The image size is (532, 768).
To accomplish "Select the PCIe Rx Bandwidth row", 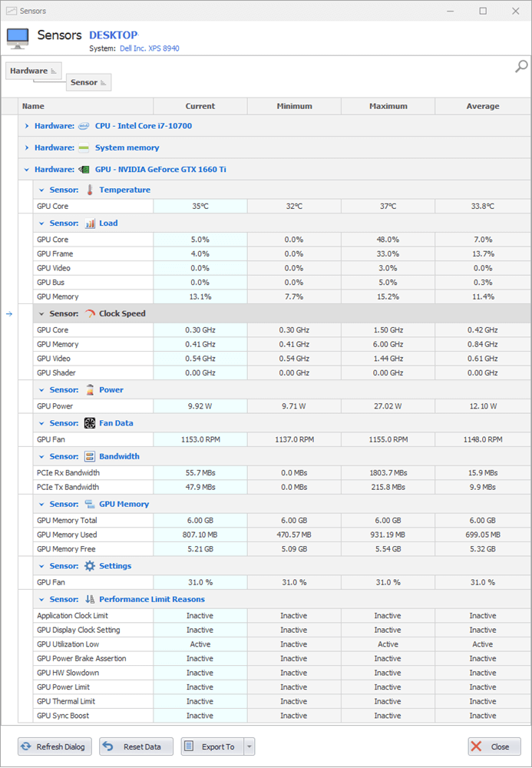I will (x=282, y=472).
